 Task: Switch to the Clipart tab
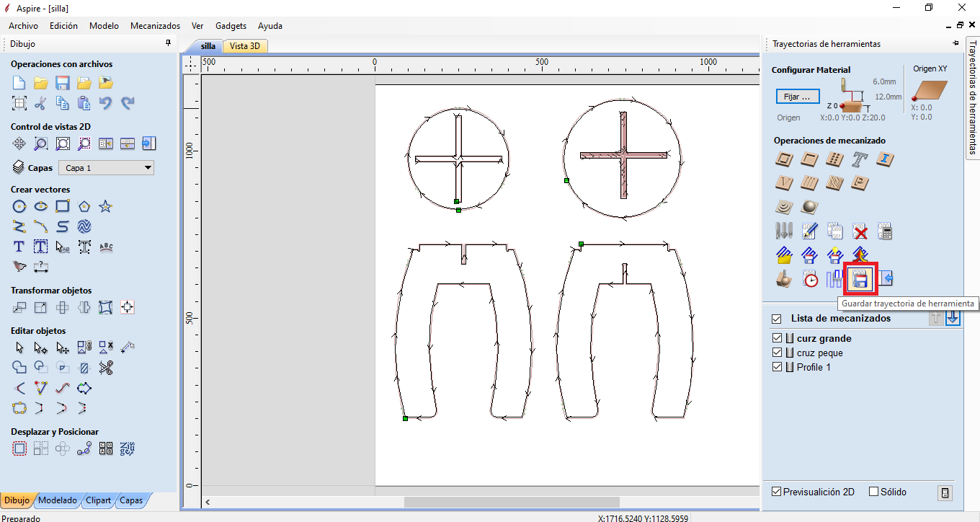tap(98, 500)
